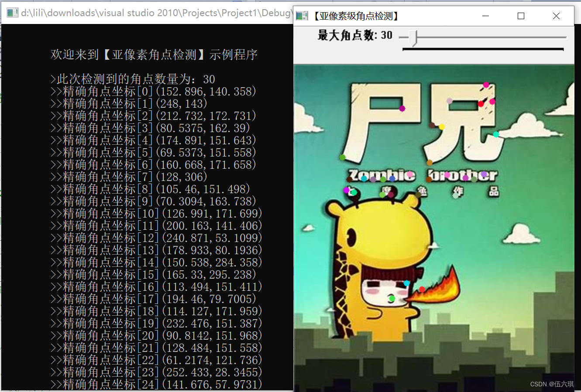This screenshot has width=581, height=392.
Task: Close the 亚像素级角点检测 window
Action: [556, 16]
